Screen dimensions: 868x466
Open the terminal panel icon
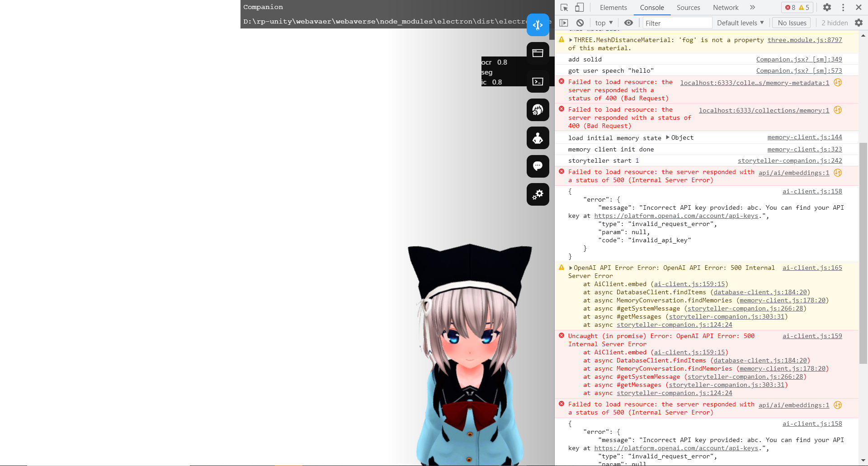pyautogui.click(x=538, y=81)
